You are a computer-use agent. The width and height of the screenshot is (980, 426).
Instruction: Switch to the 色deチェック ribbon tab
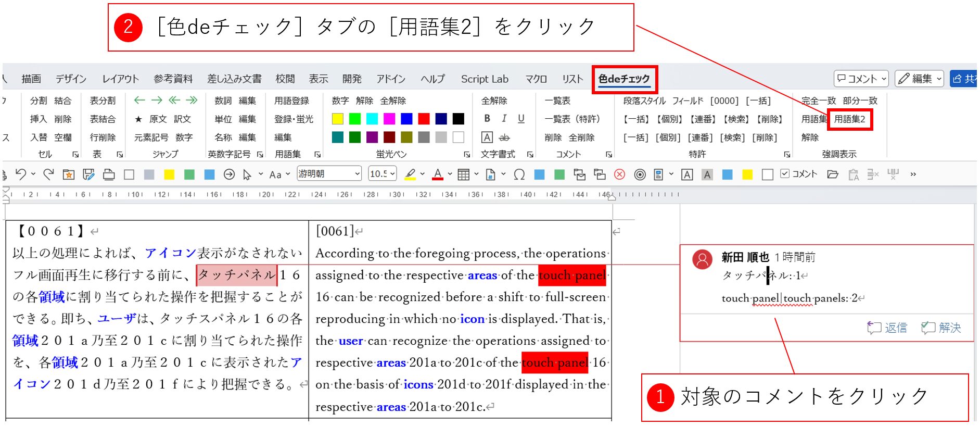624,79
